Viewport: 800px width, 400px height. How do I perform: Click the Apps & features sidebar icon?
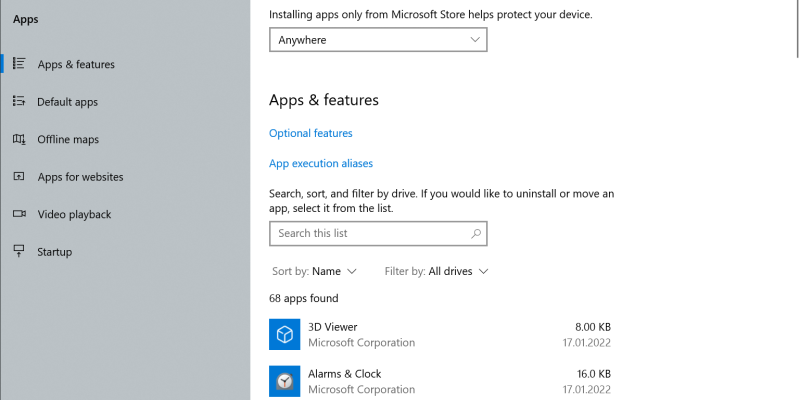(x=19, y=64)
